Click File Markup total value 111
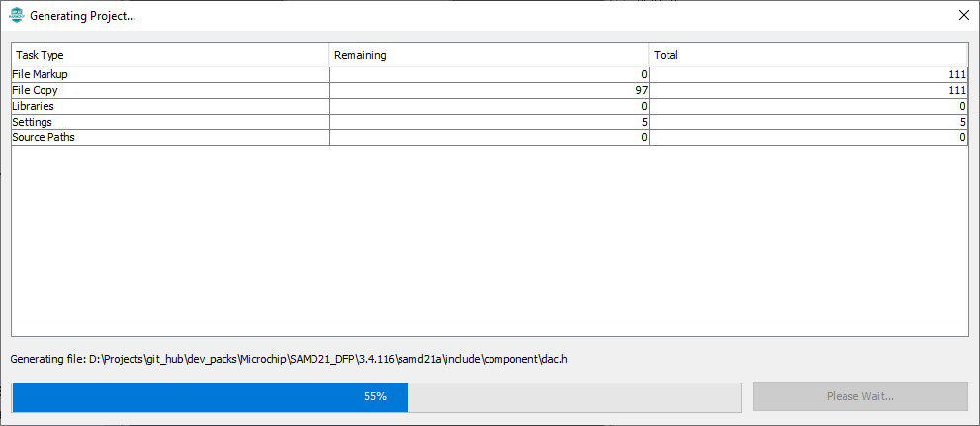 [958, 74]
